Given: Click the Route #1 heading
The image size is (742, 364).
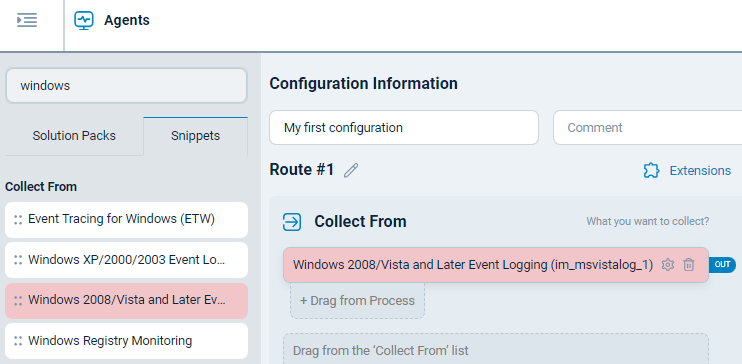Looking at the screenshot, I should tap(302, 169).
